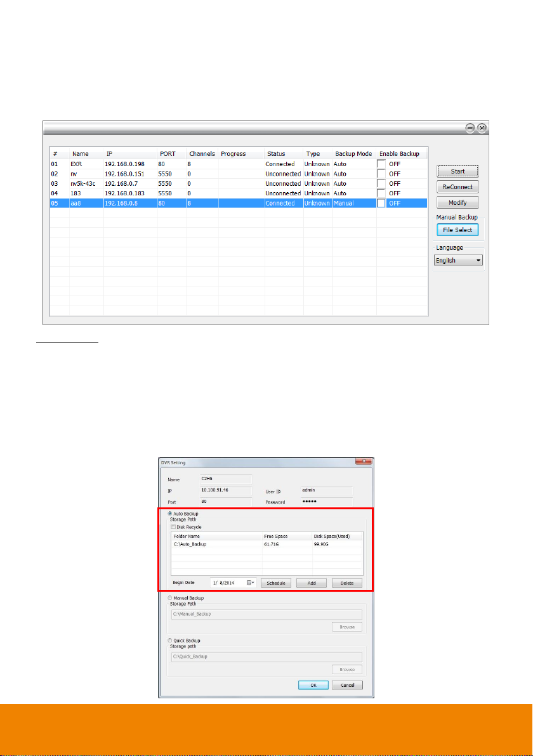
Task: Click the Schedule button
Action: point(276,583)
